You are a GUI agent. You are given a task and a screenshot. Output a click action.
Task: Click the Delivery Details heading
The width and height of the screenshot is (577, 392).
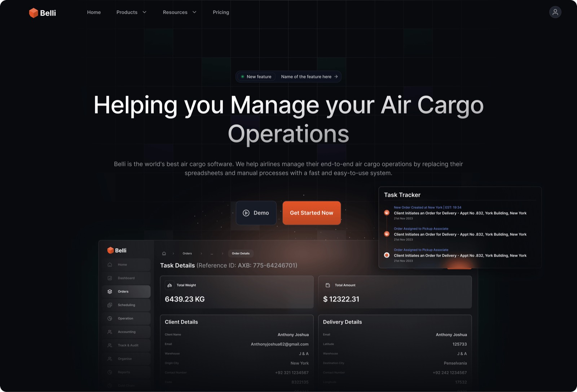(342, 322)
